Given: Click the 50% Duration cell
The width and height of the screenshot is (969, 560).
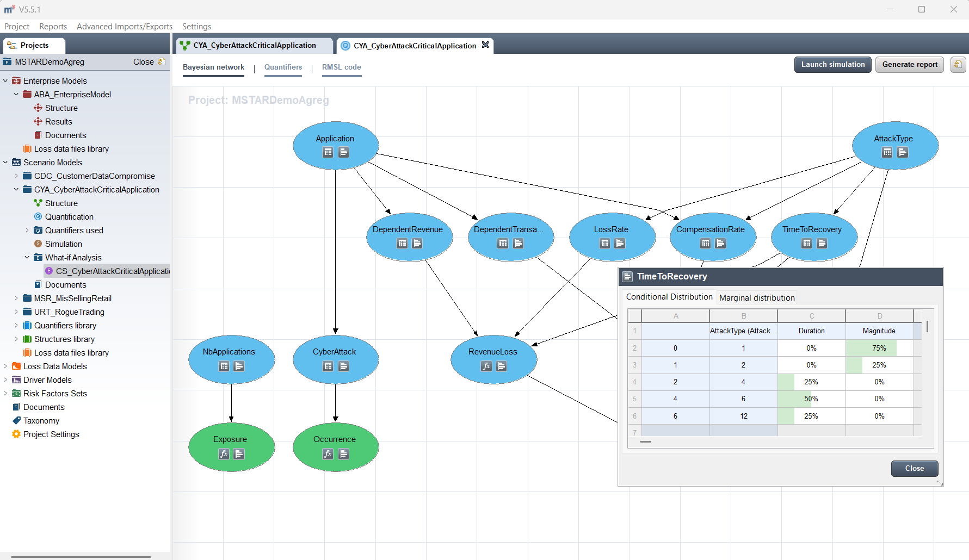Looking at the screenshot, I should pyautogui.click(x=811, y=399).
